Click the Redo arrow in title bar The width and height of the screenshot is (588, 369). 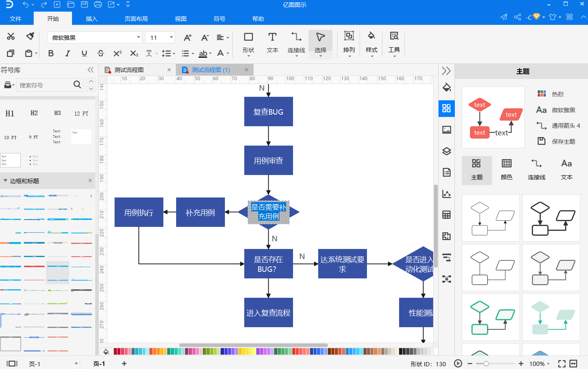(44, 5)
